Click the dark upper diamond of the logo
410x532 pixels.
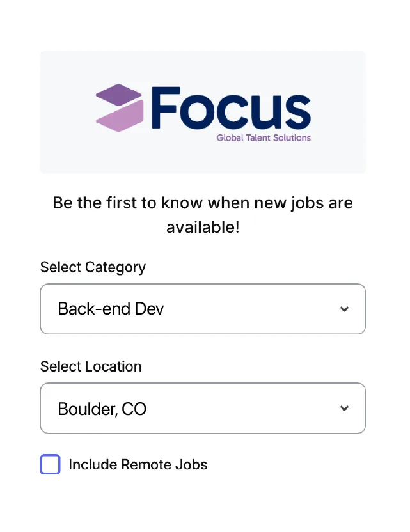click(x=119, y=95)
